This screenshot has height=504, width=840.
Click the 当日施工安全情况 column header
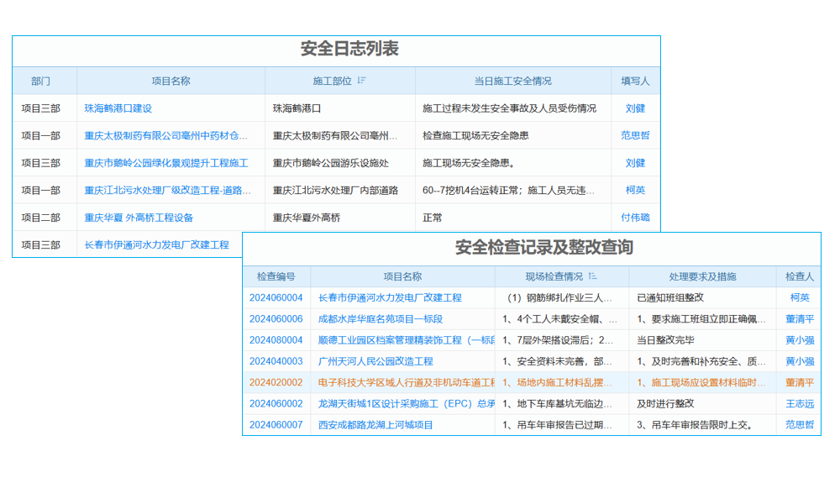point(513,80)
